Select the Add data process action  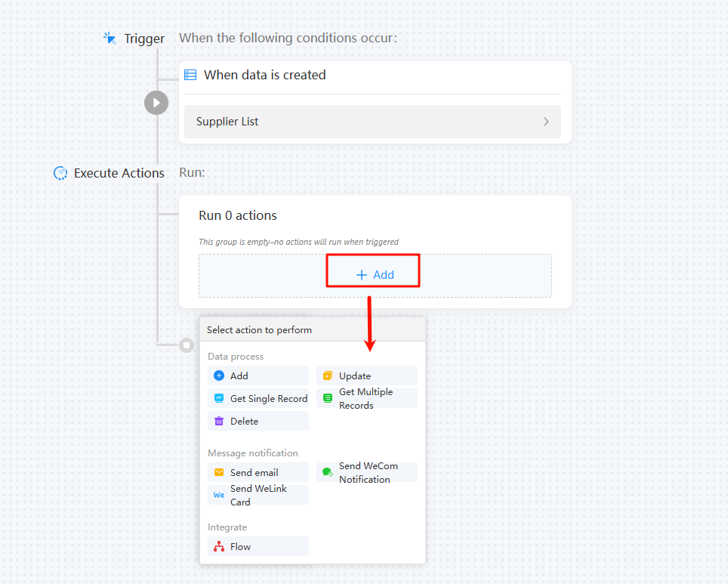tap(258, 375)
